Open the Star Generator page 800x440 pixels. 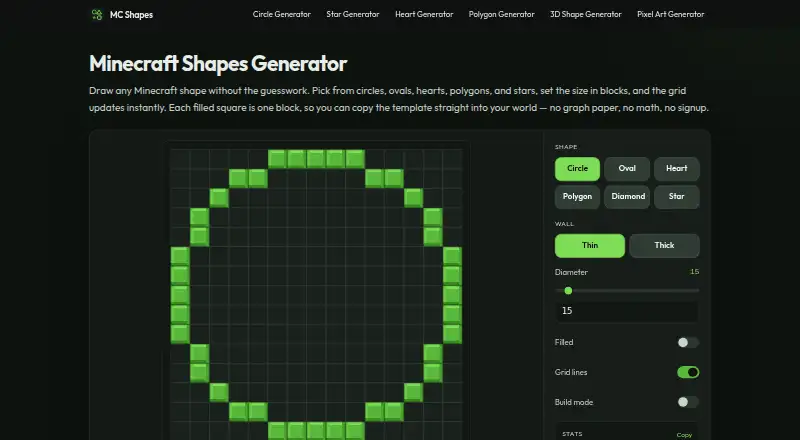(x=353, y=14)
